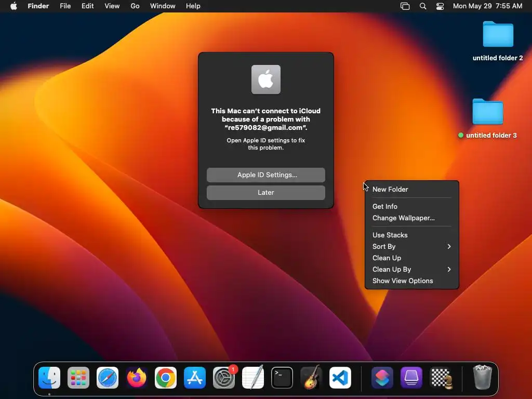Click the Apple logo in iCloud dialog
Viewport: 532px width, 399px height.
click(265, 79)
